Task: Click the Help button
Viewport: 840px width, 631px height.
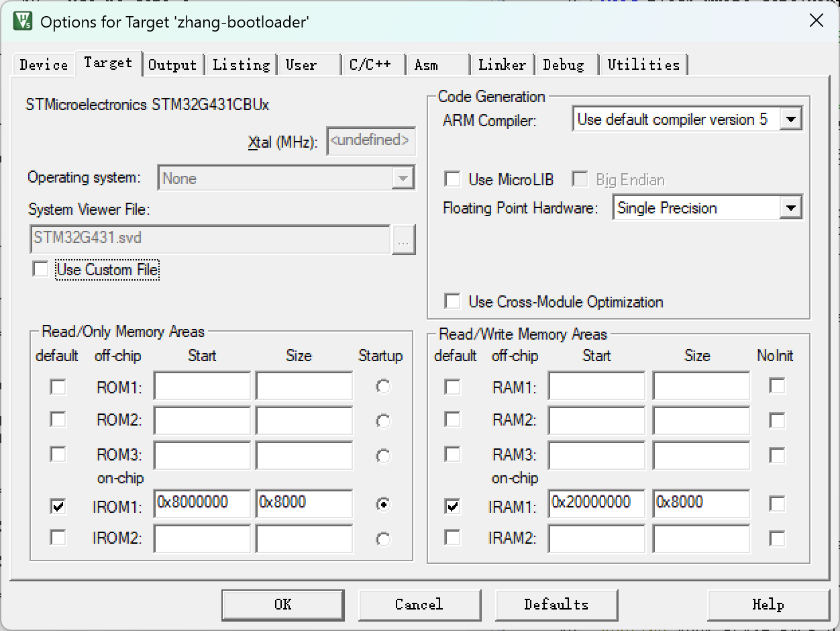Action: pyautogui.click(x=768, y=605)
